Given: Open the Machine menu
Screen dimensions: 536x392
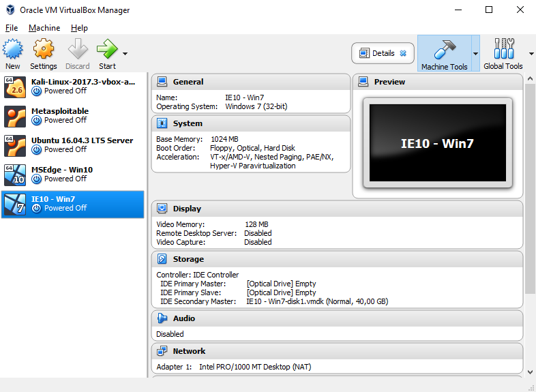Looking at the screenshot, I should [44, 28].
